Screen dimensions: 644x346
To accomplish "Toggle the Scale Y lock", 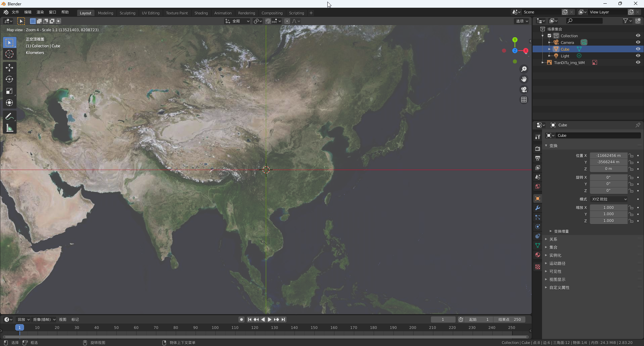I will click(x=631, y=214).
